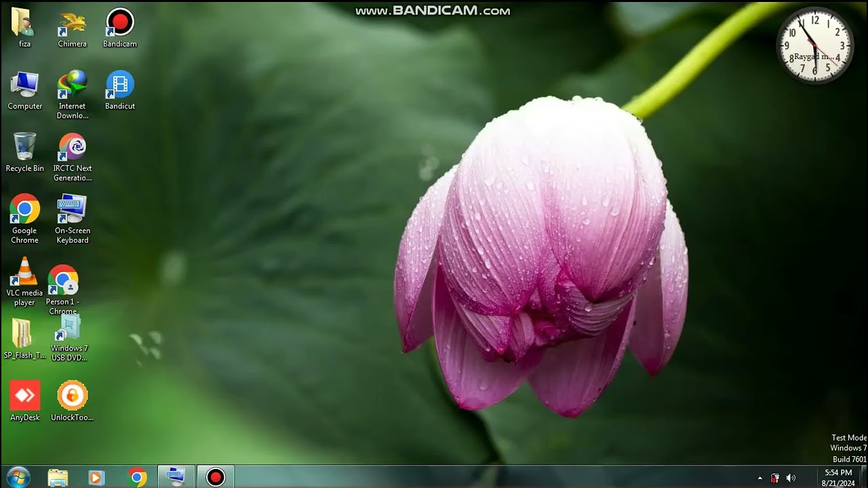This screenshot has width=868, height=488.
Task: Select Windows 7 USB DVD tool icon
Action: tap(69, 329)
